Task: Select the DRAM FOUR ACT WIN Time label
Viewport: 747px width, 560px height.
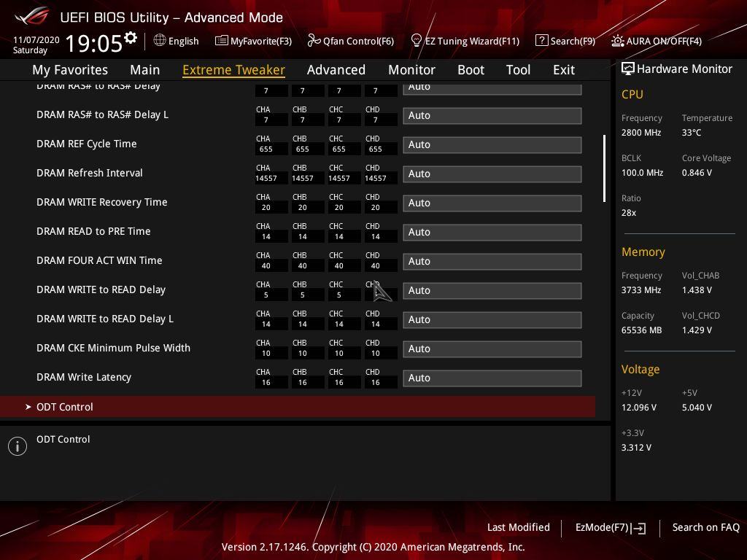Action: click(99, 260)
